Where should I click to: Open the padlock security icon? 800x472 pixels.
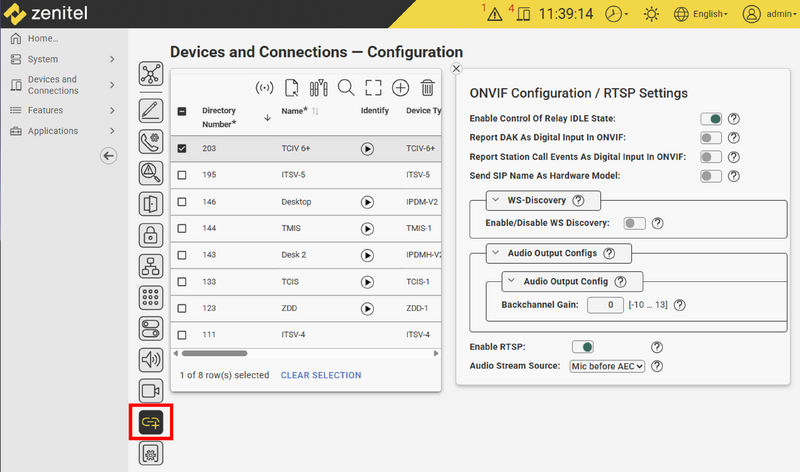coord(151,235)
